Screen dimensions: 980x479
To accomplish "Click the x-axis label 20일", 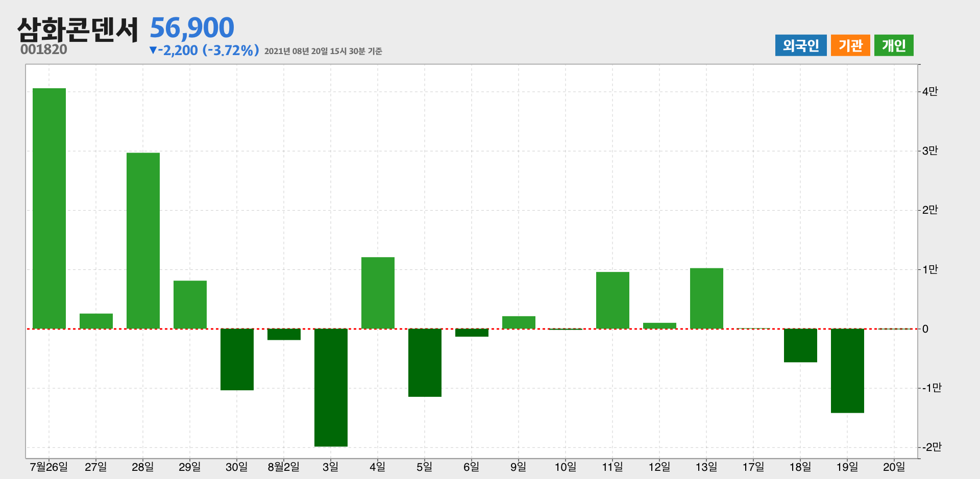I will (894, 467).
